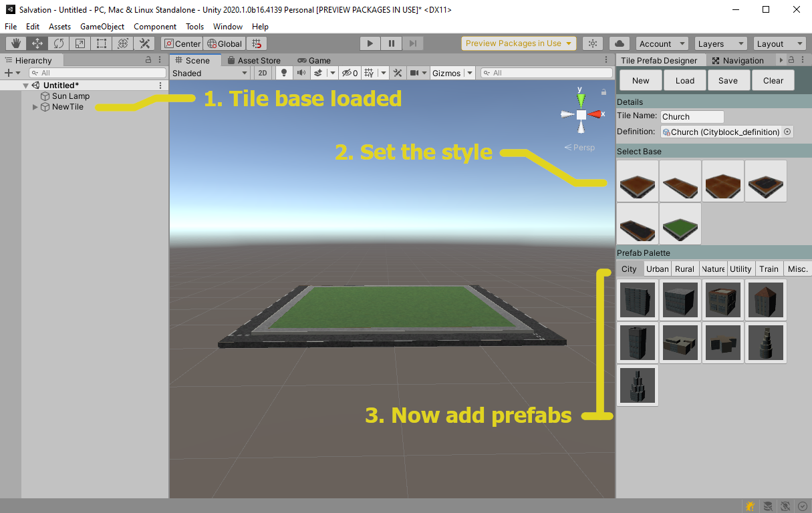Open the Layers dropdown
Viewport: 812px width, 513px height.
point(720,43)
